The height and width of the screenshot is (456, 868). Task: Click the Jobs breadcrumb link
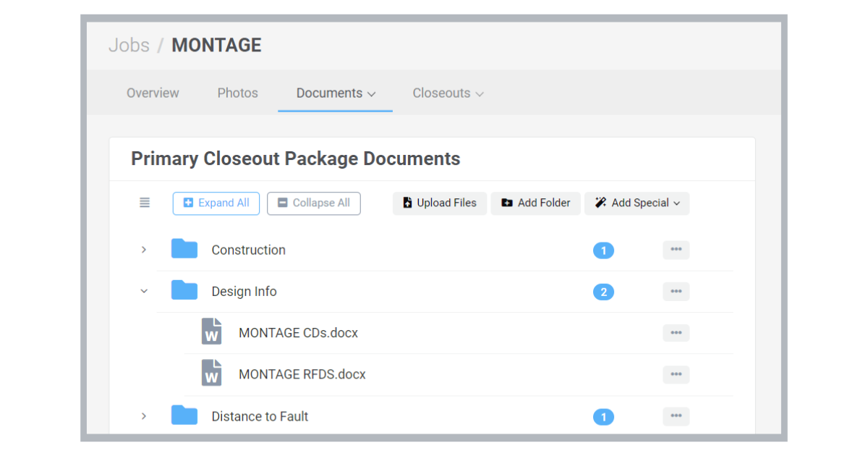click(x=129, y=45)
